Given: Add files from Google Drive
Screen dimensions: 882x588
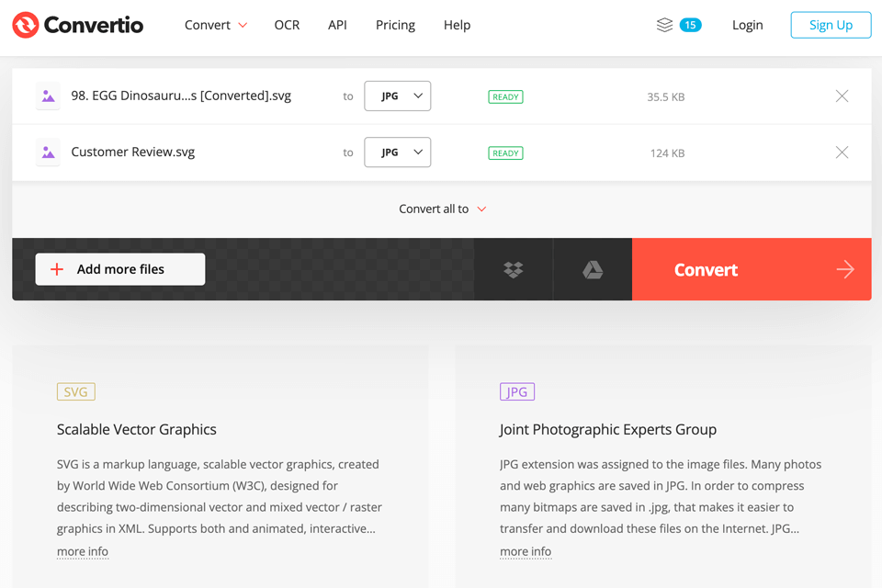Looking at the screenshot, I should tap(593, 269).
